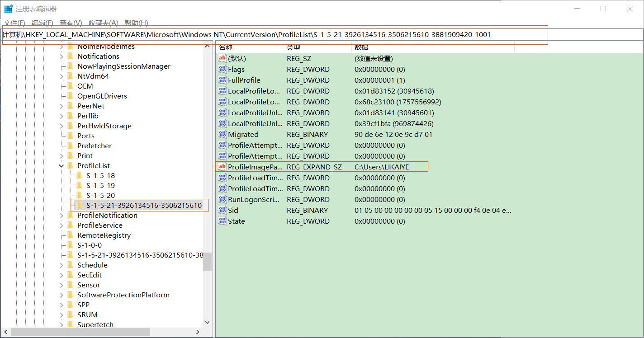The image size is (644, 338).
Task: Open the 收藏夹(A) menu
Action: click(104, 23)
